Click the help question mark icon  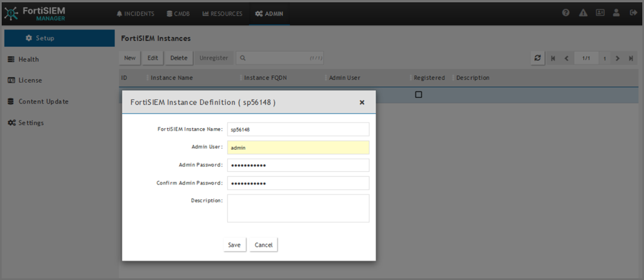(566, 13)
